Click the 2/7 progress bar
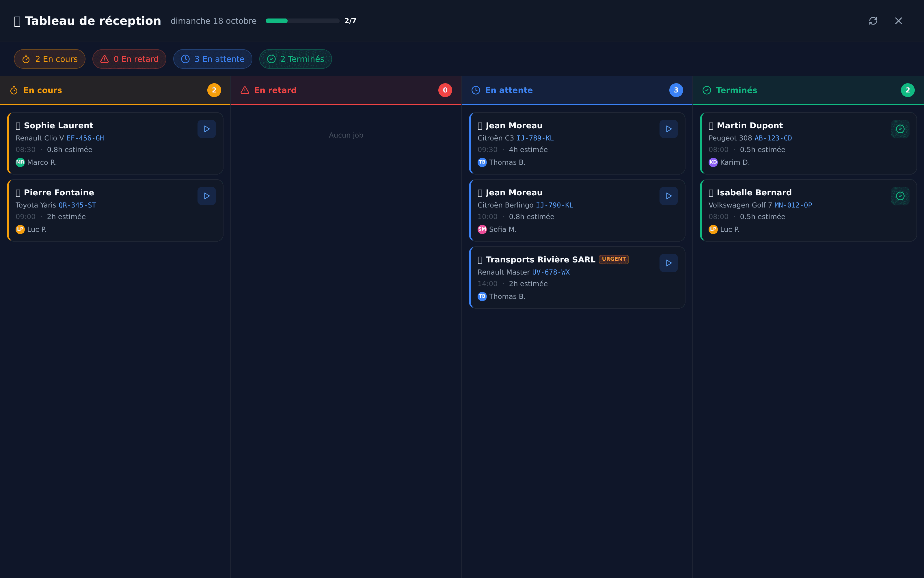The width and height of the screenshot is (924, 578). (302, 21)
